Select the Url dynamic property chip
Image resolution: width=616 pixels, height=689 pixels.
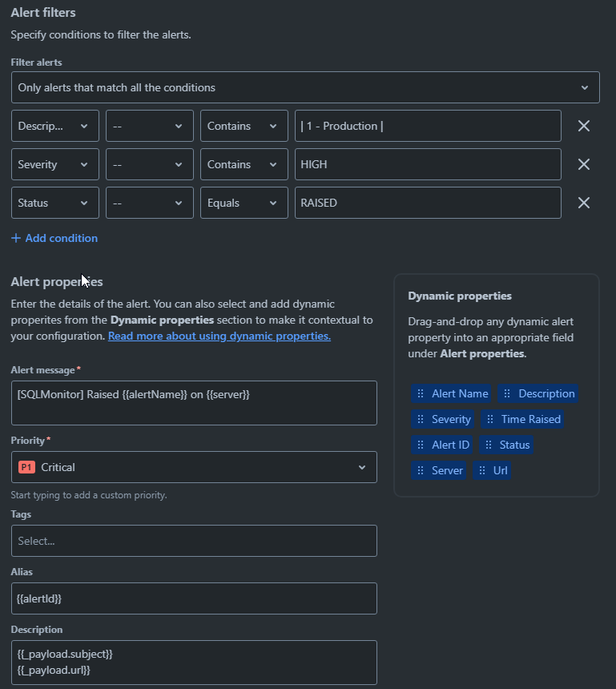click(492, 470)
